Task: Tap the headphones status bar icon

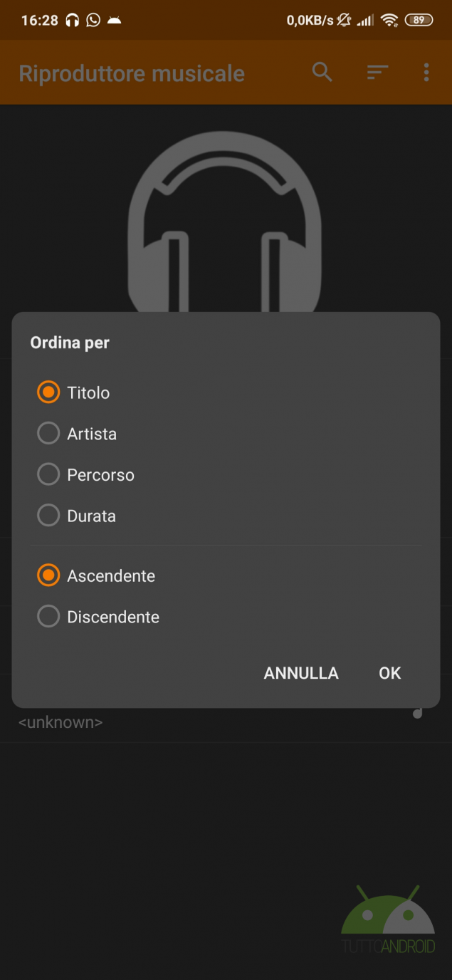Action: [72, 20]
